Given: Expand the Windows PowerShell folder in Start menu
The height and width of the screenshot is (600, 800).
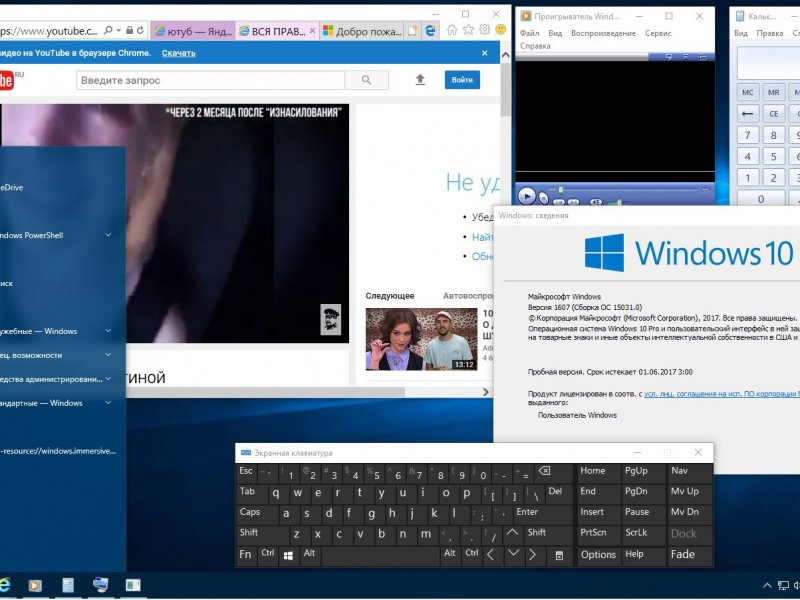Looking at the screenshot, I should [x=108, y=235].
